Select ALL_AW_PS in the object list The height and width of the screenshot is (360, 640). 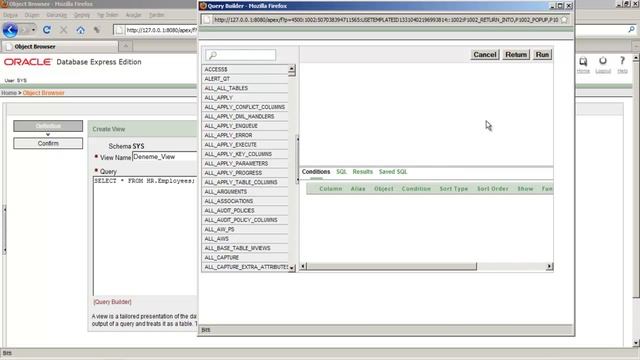(245, 229)
